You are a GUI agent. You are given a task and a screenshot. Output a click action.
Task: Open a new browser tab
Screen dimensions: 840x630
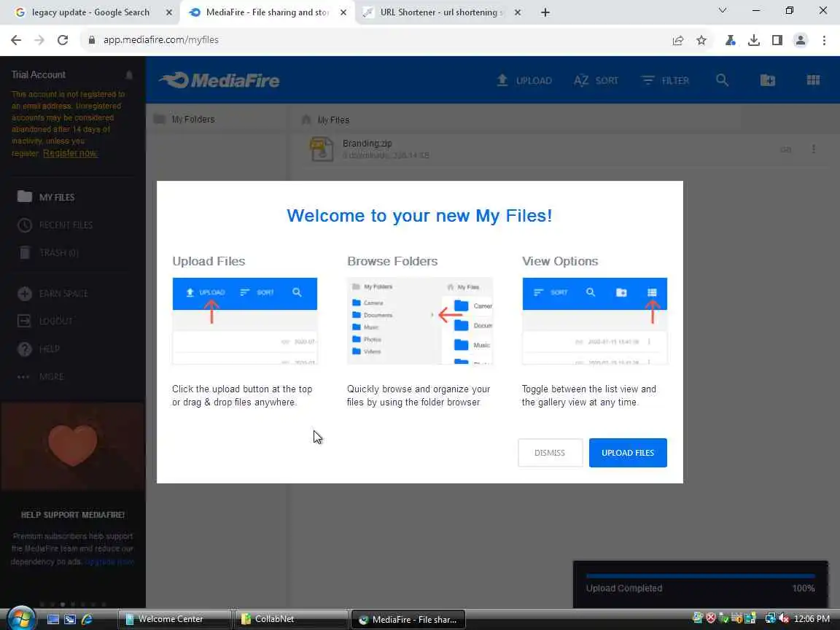[x=545, y=12]
